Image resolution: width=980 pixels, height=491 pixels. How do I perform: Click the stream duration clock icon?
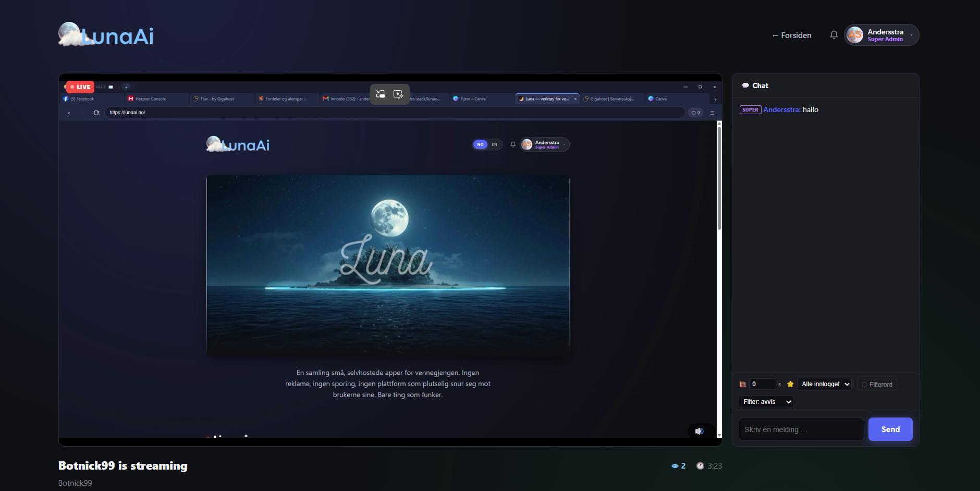(700, 466)
